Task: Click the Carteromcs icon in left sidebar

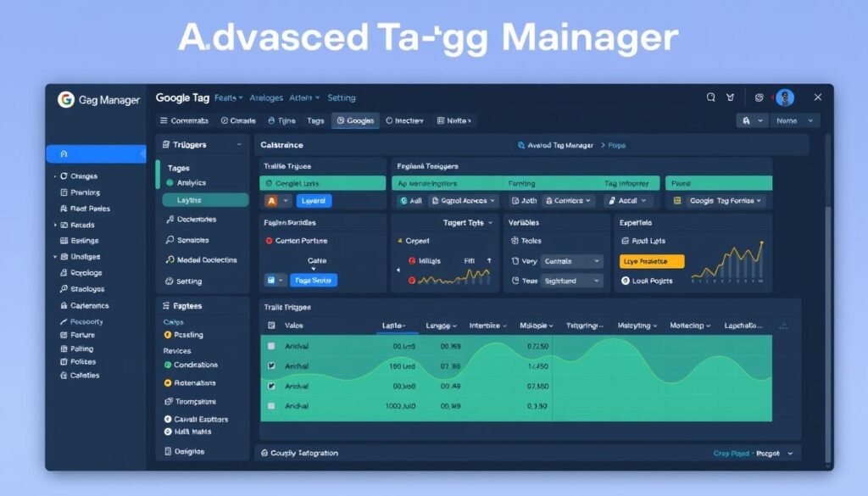Action: (x=64, y=305)
